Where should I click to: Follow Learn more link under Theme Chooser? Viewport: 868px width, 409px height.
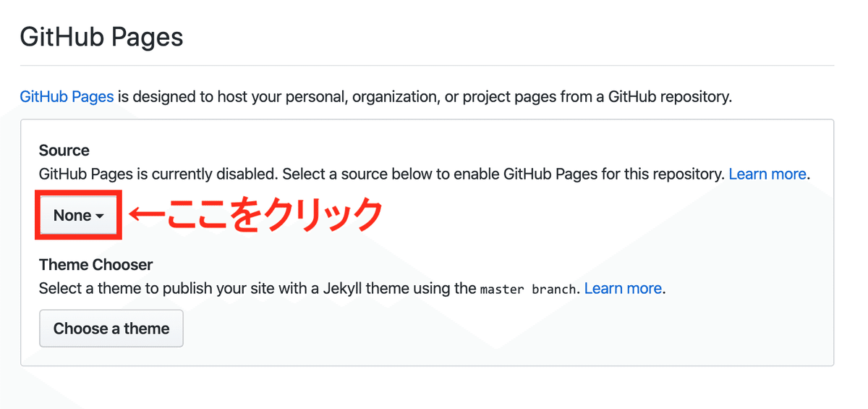point(623,288)
